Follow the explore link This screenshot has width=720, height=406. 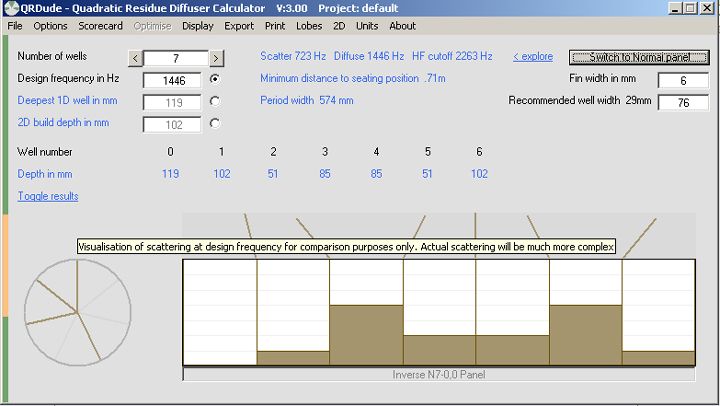point(533,56)
